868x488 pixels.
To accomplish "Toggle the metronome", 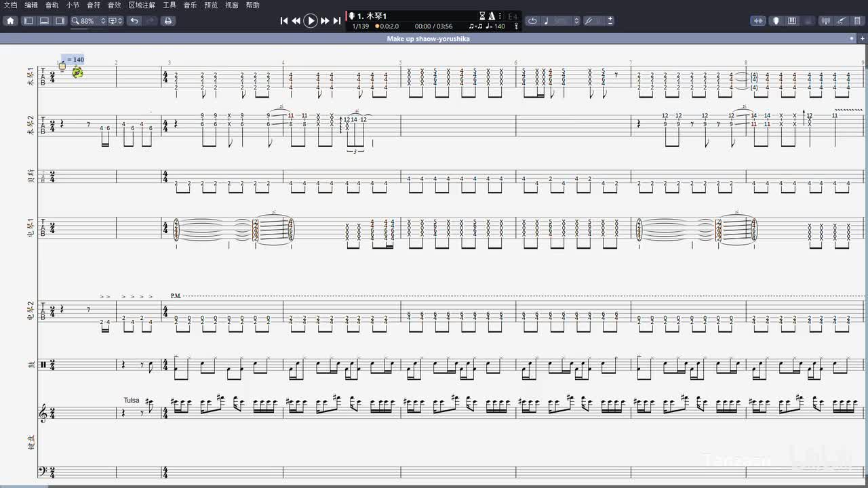I will pos(492,16).
